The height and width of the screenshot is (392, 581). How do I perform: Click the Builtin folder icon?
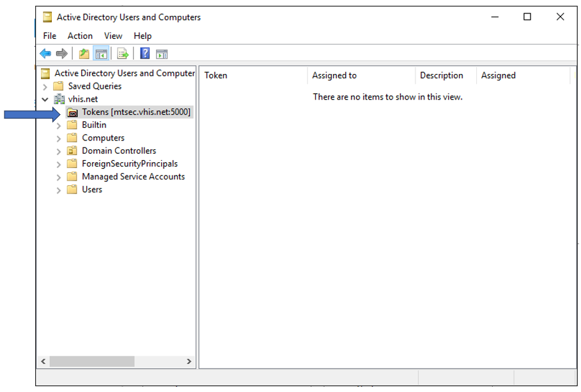point(72,125)
